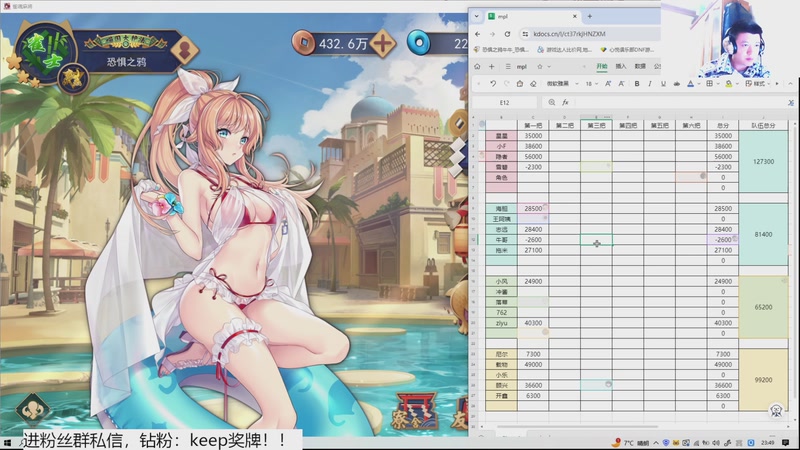The height and width of the screenshot is (450, 800).
Task: Create new document with plus icon
Action: (491, 66)
